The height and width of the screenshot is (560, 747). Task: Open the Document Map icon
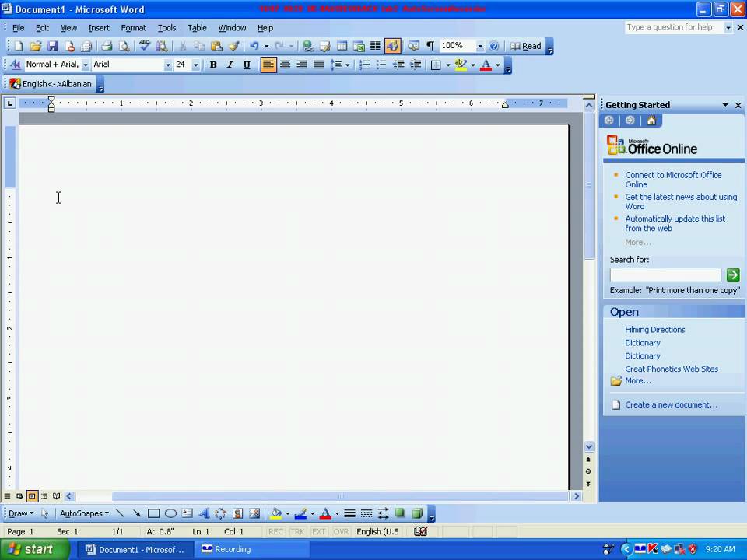tap(413, 46)
